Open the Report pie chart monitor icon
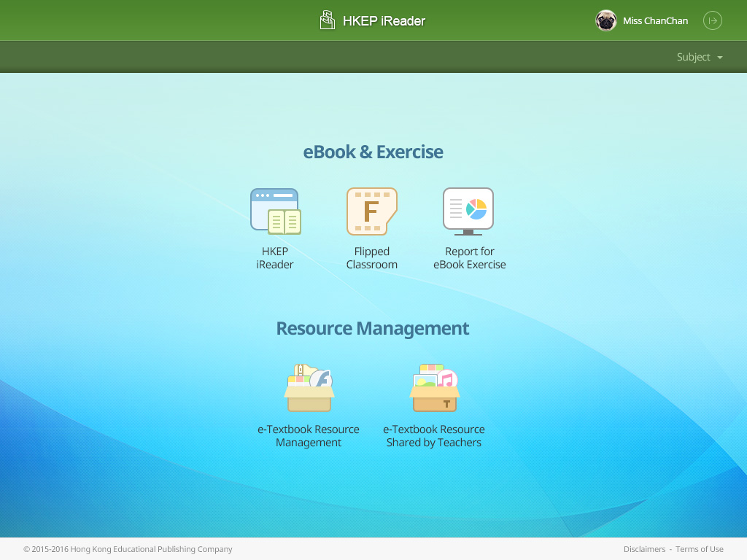 468,211
